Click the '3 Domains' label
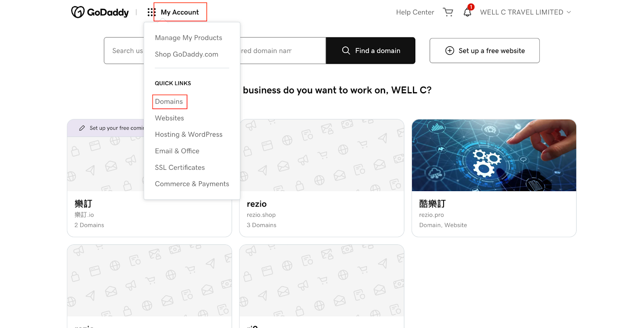 click(262, 225)
